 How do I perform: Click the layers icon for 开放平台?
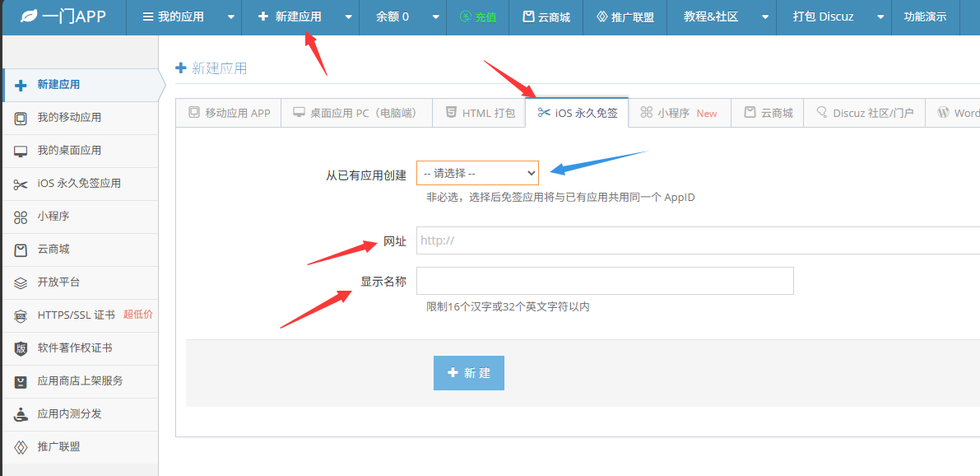point(21,282)
